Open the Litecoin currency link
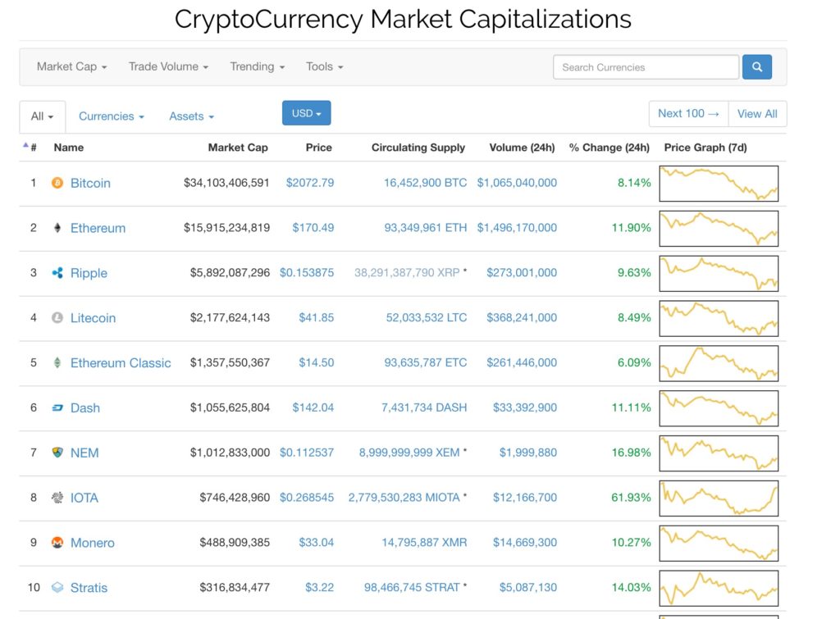 coord(94,318)
